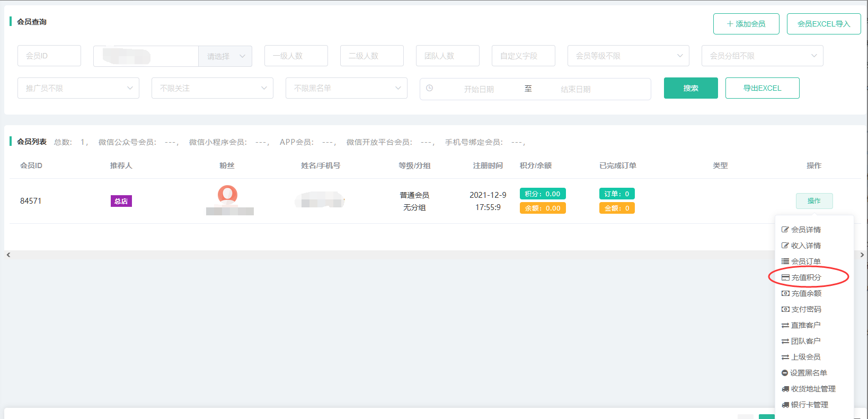Select 充值余额 from the menu

(x=806, y=293)
